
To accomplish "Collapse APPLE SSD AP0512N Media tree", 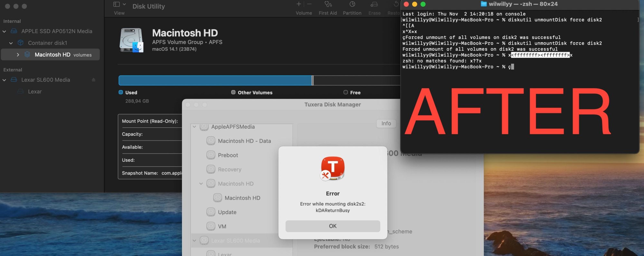I will [4, 31].
